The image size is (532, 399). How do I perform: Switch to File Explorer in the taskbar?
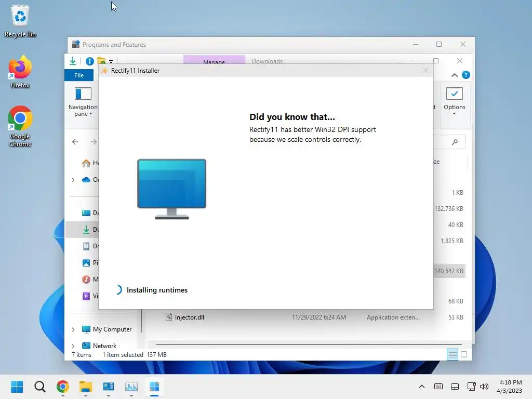click(x=86, y=387)
